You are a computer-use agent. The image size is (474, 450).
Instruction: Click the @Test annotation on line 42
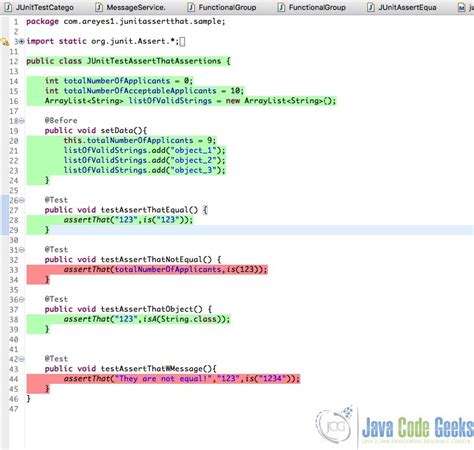coord(56,359)
